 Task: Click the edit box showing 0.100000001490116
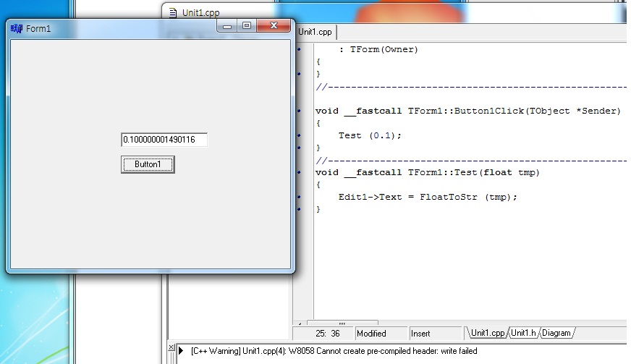[164, 140]
